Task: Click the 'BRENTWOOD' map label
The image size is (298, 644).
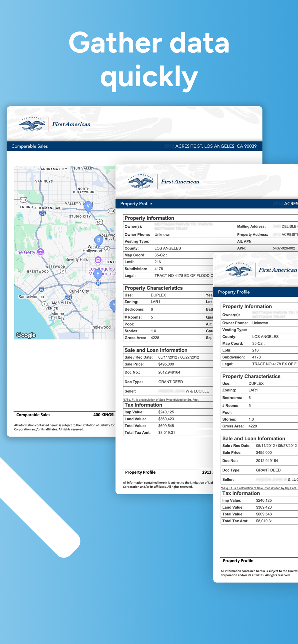Action: pyautogui.click(x=38, y=271)
